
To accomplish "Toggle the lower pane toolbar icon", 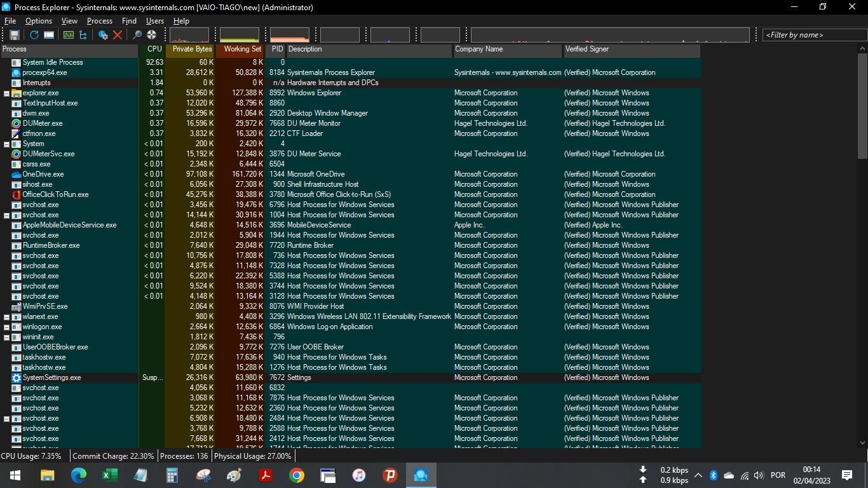I will pos(49,35).
